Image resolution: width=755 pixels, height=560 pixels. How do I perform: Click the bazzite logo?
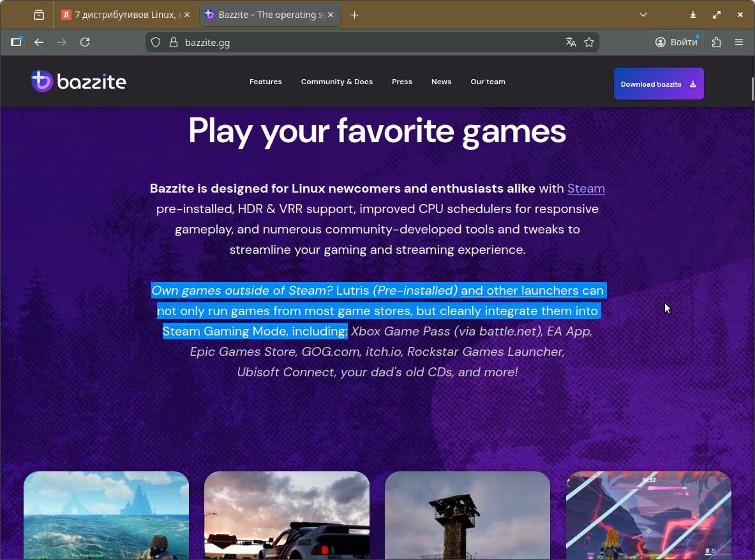click(78, 81)
